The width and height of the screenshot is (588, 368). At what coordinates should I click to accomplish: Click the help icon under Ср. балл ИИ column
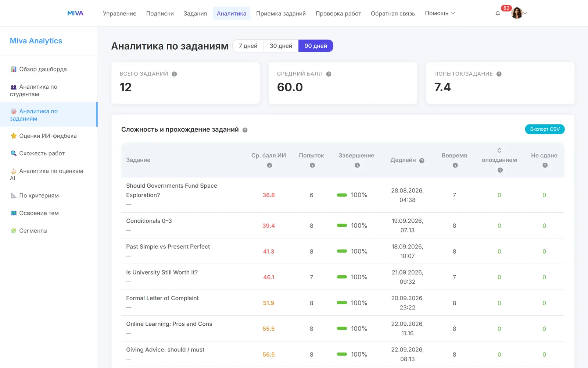tap(269, 165)
